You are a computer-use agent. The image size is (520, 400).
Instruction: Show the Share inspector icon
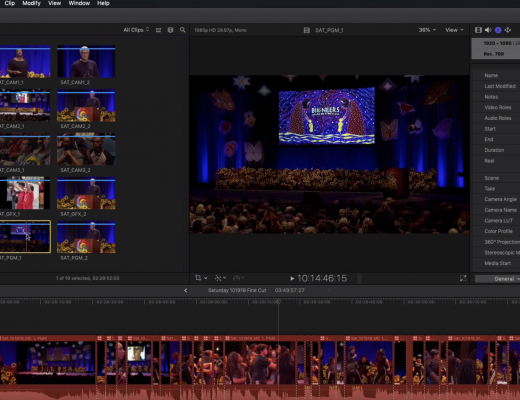(508, 30)
